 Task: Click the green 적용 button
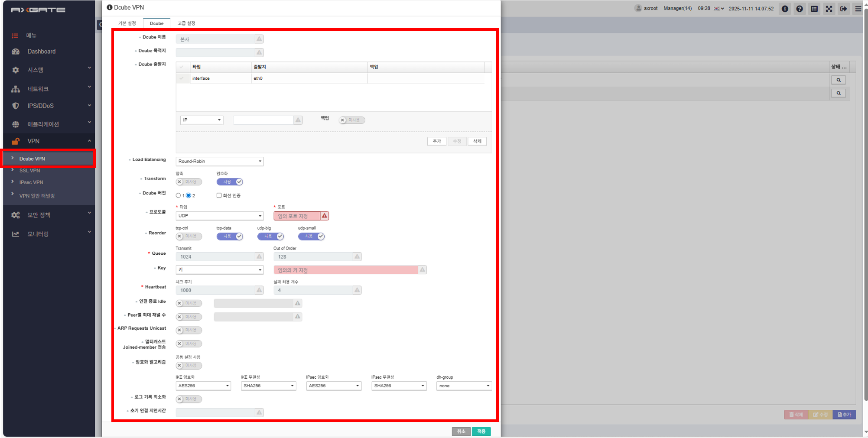(481, 432)
